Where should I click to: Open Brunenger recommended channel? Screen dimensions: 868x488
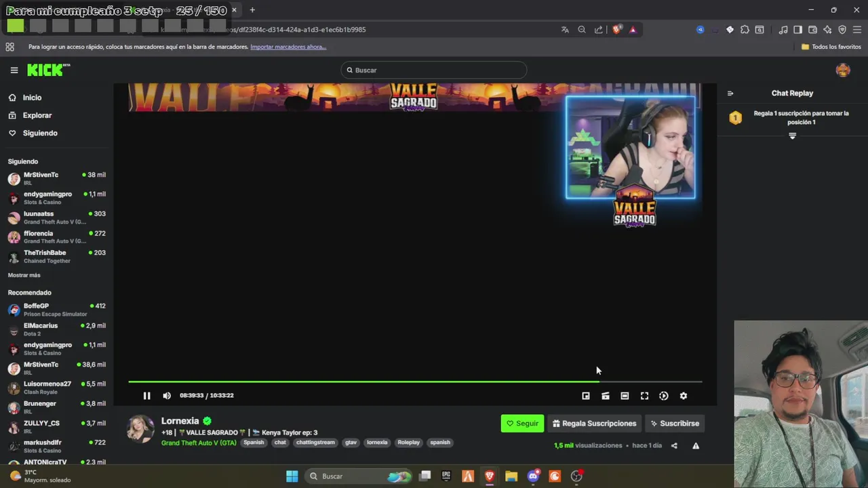[x=57, y=407]
